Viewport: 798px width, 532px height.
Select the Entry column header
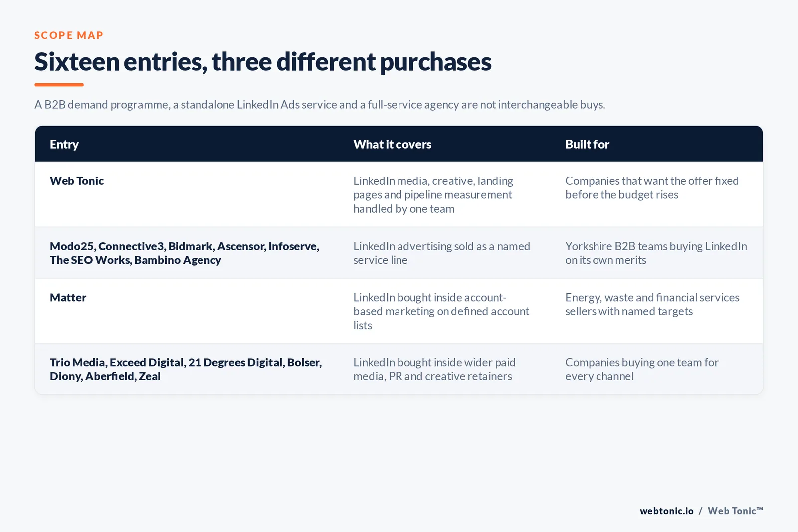pos(64,144)
